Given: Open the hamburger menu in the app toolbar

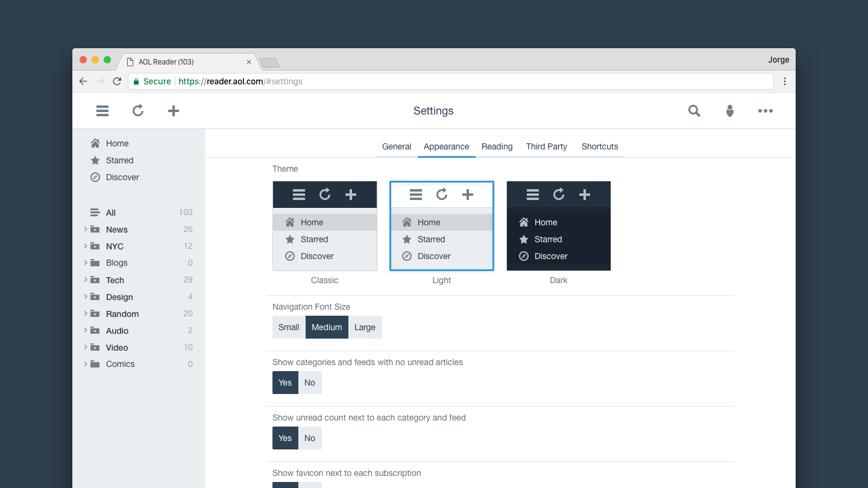Looking at the screenshot, I should (x=102, y=111).
